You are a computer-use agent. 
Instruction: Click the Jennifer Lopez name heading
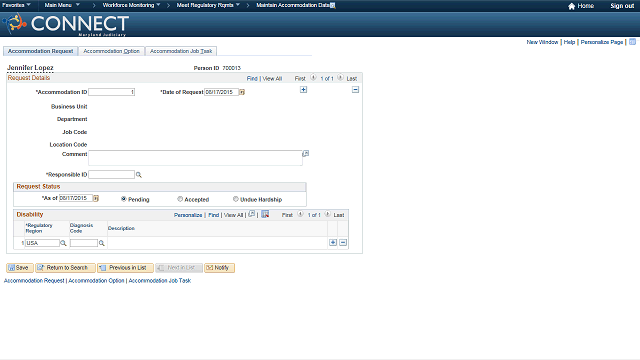pos(30,68)
